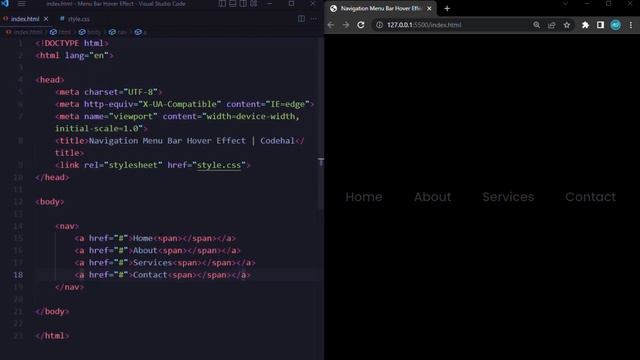Screen dimensions: 640x360
Task: Click the <nav> opening tag in code
Action: pyautogui.click(x=67, y=226)
